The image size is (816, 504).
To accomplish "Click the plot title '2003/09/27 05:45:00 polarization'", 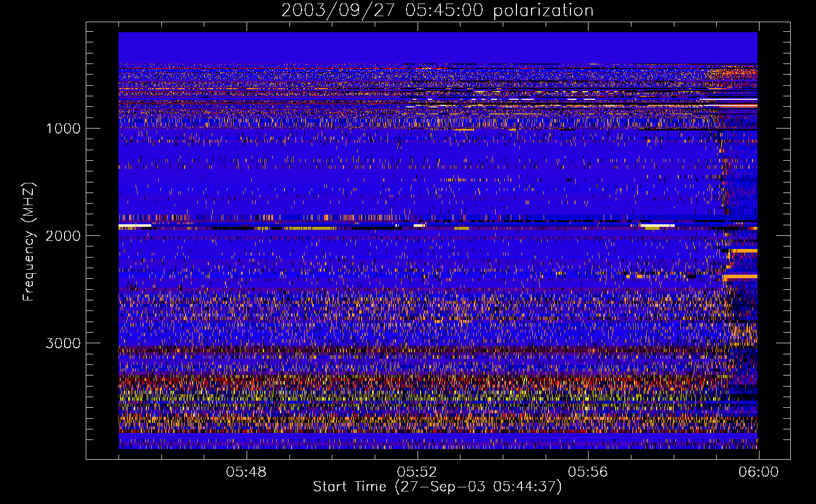I will (437, 11).
